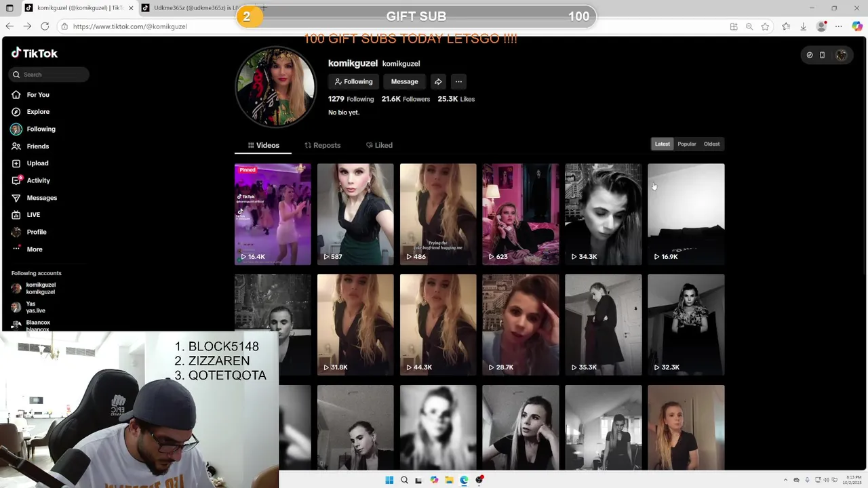Open the Windows Start menu
868x488 pixels.
point(389,480)
